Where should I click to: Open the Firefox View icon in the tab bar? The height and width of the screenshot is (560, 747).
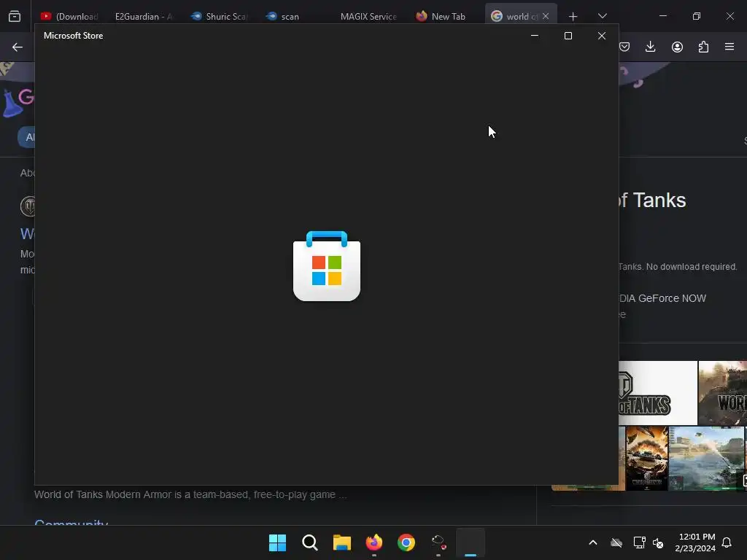15,16
